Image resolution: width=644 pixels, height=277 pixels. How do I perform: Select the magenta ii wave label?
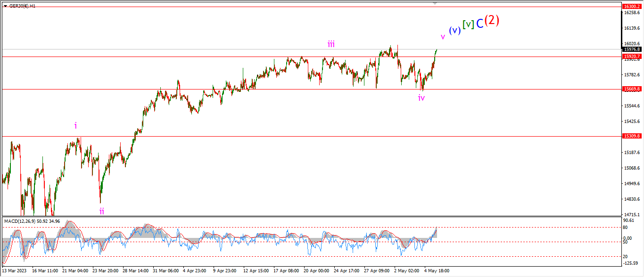point(101,211)
